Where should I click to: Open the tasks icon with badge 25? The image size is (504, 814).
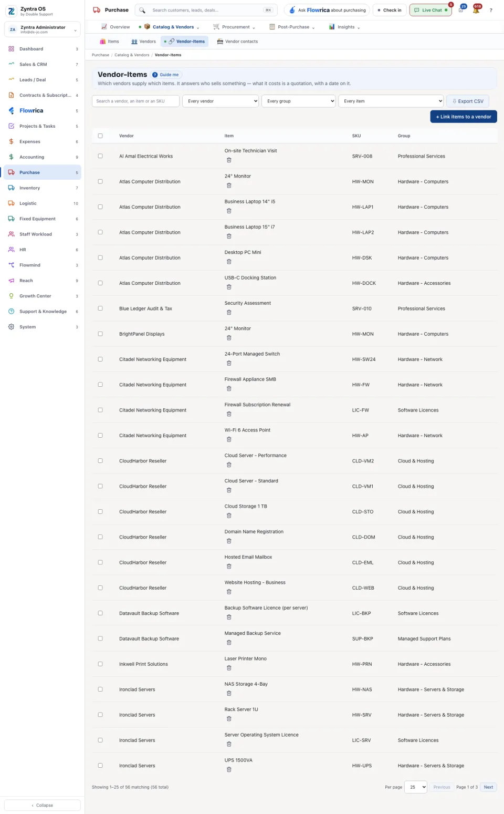pos(461,10)
